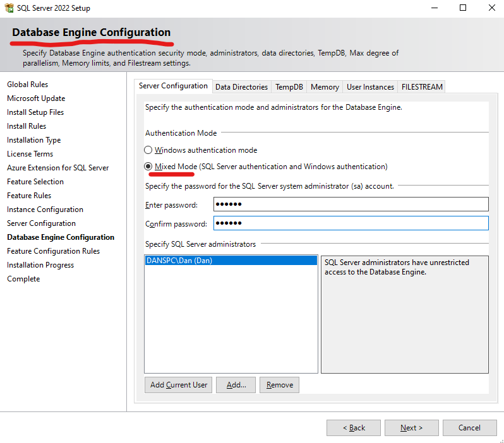504x443 pixels.
Task: Open the TempDB tab
Action: click(x=289, y=87)
